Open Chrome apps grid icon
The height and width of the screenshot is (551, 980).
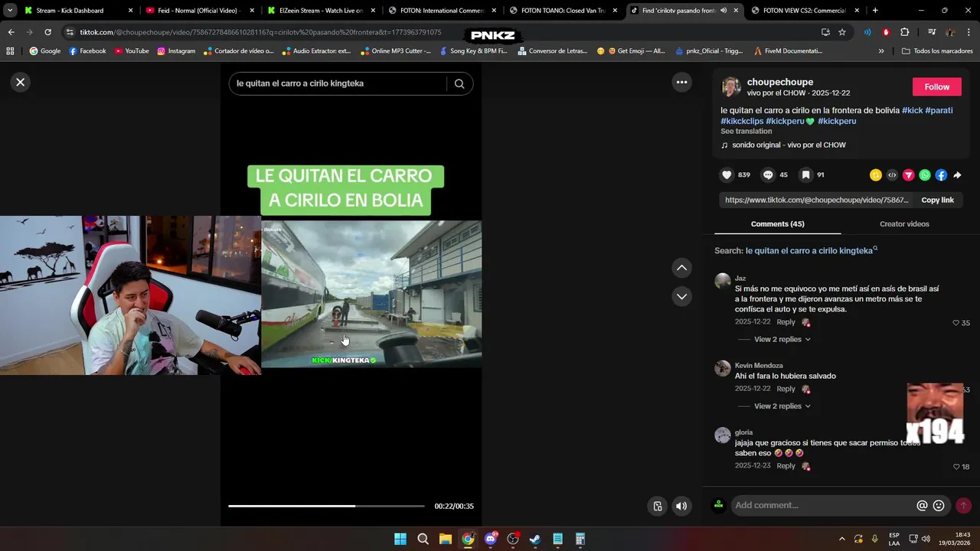pos(10,51)
